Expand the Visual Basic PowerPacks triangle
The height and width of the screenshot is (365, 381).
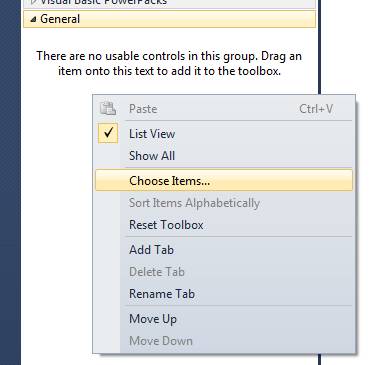coord(33,2)
